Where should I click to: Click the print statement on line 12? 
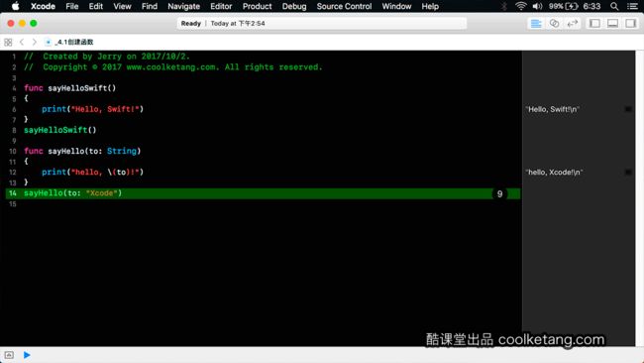(x=92, y=172)
